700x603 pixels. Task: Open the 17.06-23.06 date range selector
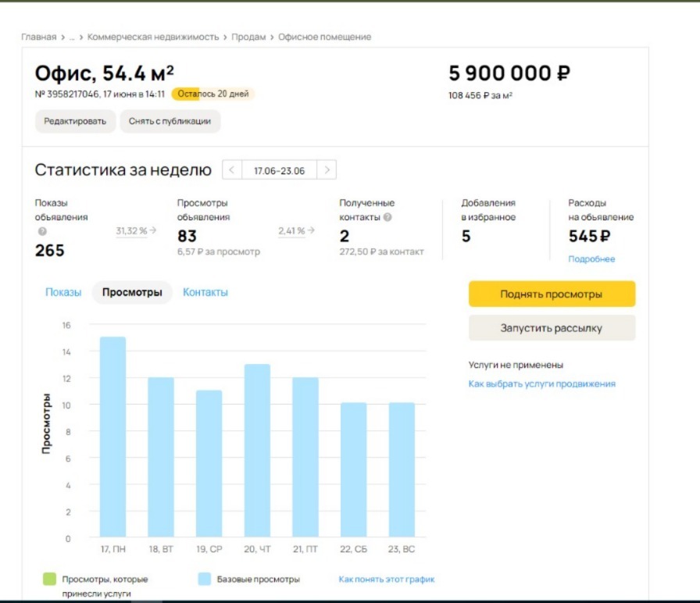pyautogui.click(x=280, y=169)
